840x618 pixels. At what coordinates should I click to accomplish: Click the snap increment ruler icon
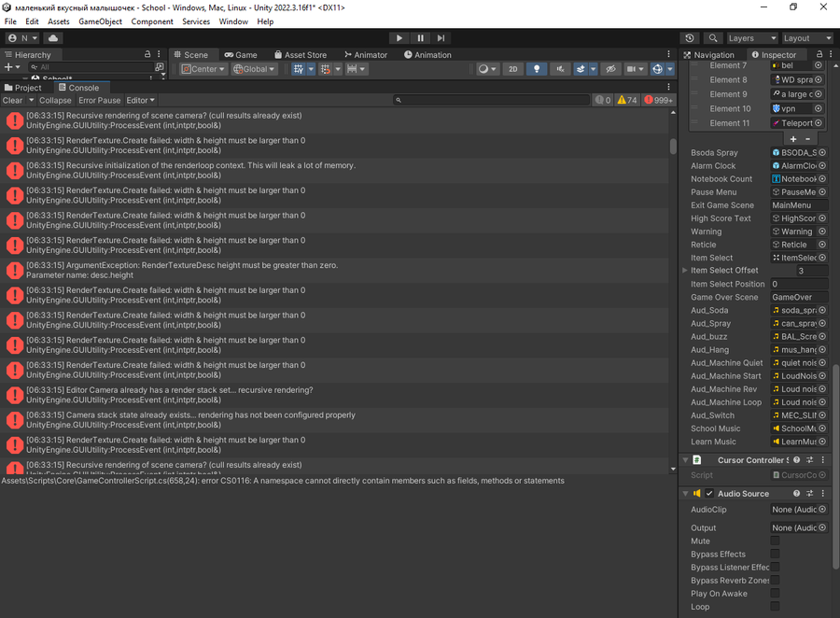click(352, 69)
